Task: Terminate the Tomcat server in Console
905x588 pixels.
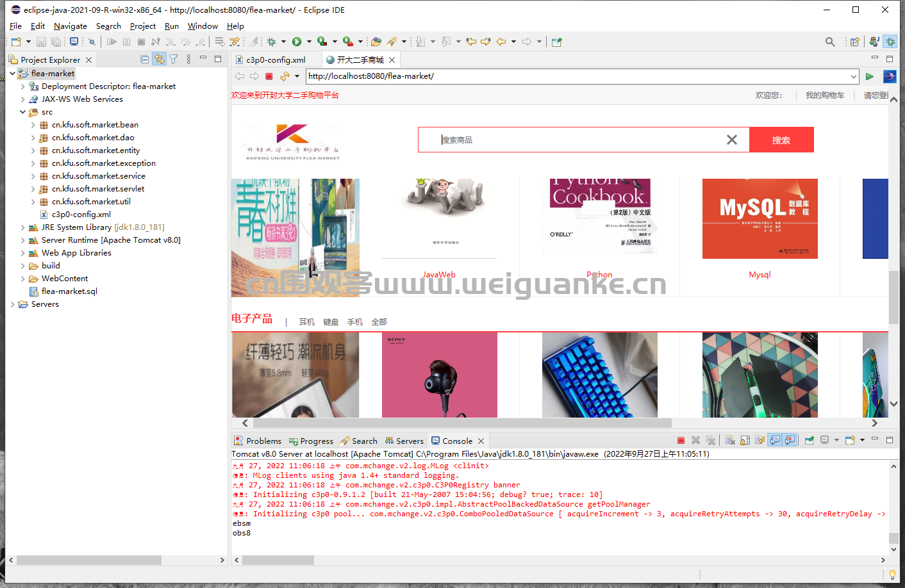Action: [x=681, y=440]
